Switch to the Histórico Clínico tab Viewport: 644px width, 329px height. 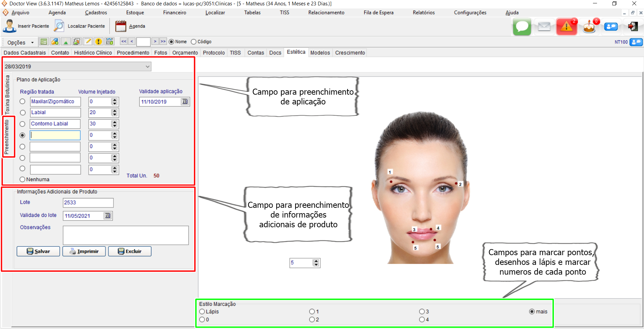pyautogui.click(x=93, y=53)
